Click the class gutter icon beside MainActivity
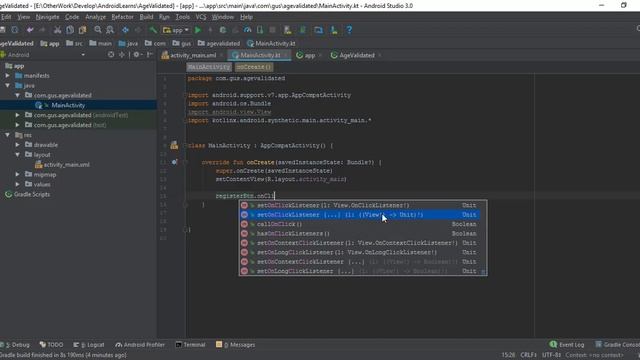 174,145
